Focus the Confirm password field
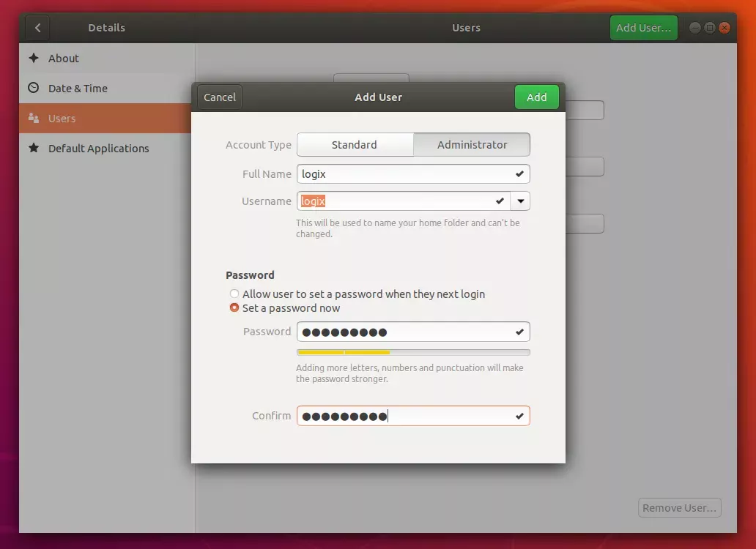756x549 pixels. coord(413,416)
